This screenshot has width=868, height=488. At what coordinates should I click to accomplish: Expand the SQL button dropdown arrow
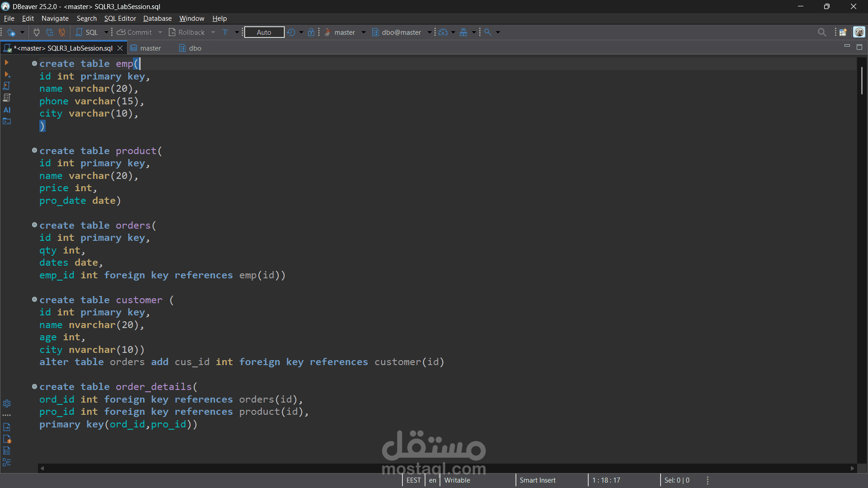click(106, 33)
